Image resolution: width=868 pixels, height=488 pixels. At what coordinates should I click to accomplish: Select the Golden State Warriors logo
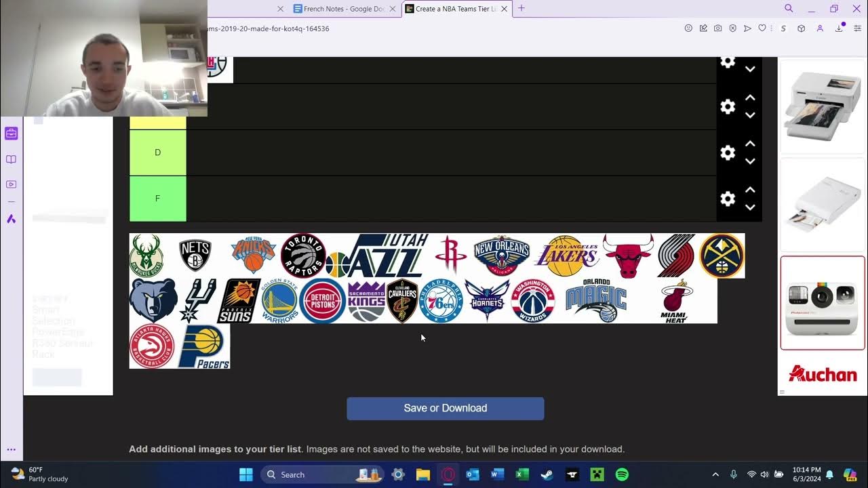[x=280, y=300]
